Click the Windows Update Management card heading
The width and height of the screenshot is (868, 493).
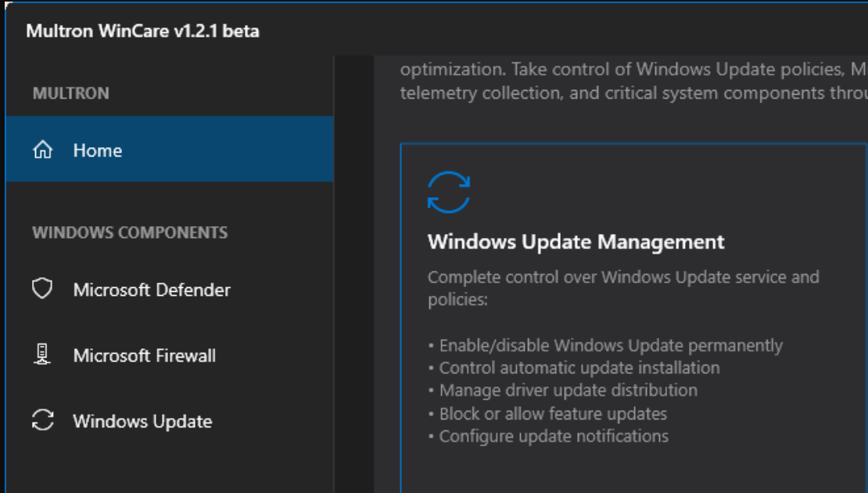(x=576, y=242)
